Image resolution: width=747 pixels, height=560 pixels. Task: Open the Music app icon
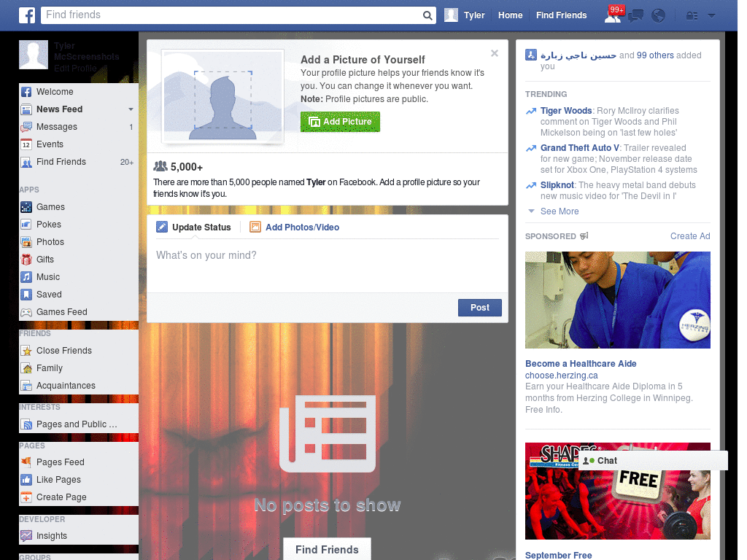[26, 277]
